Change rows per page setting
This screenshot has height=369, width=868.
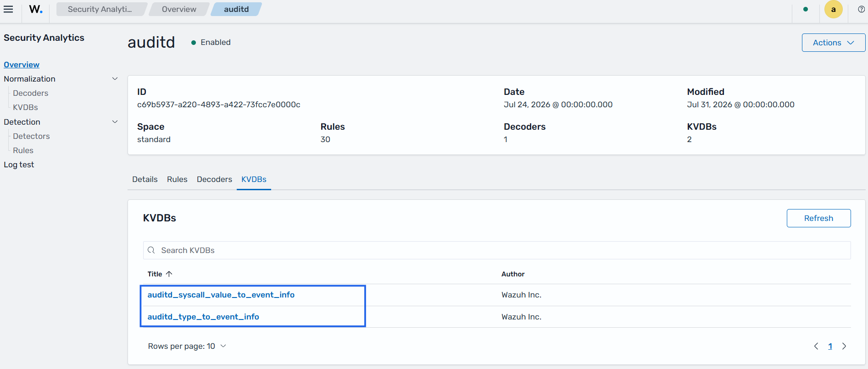(187, 346)
